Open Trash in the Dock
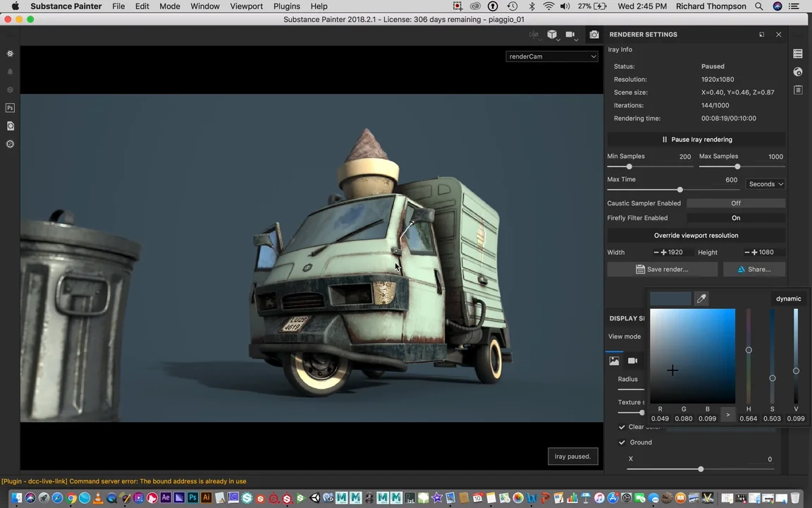Image resolution: width=812 pixels, height=508 pixels. pyautogui.click(x=795, y=498)
